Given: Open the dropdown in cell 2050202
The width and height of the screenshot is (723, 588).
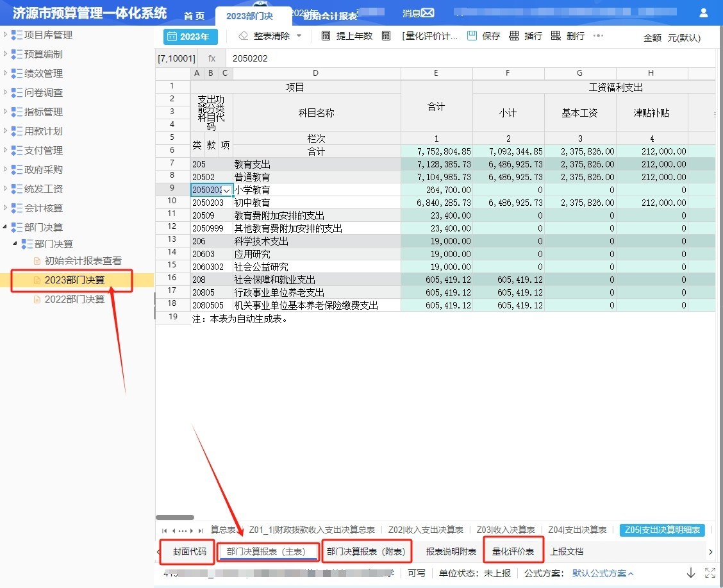Looking at the screenshot, I should [x=226, y=190].
